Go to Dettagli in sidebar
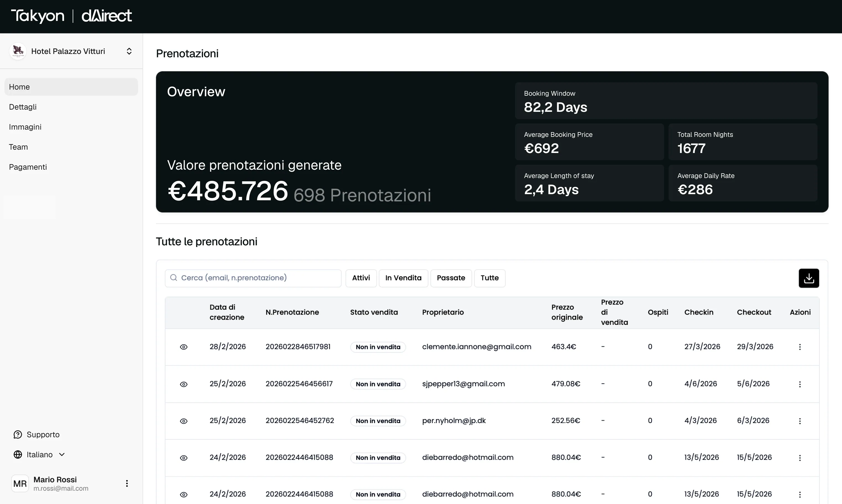 pyautogui.click(x=23, y=107)
